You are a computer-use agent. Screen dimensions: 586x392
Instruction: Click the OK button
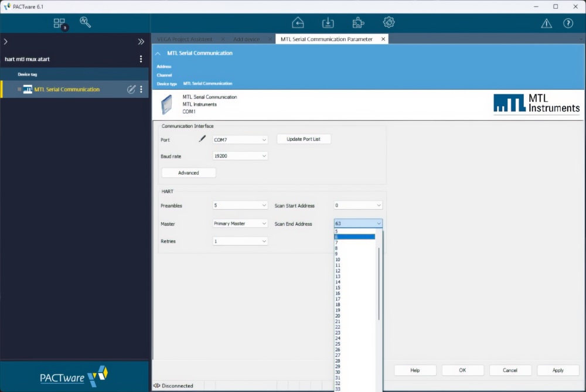point(463,370)
